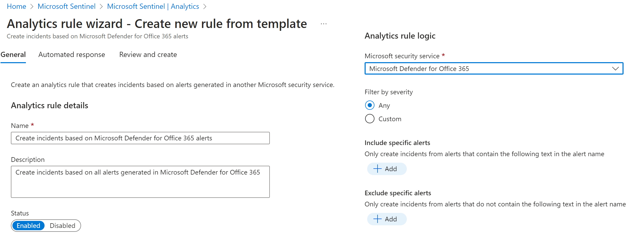
Task: Click chevron arrow in security service dropdown
Action: (x=615, y=69)
